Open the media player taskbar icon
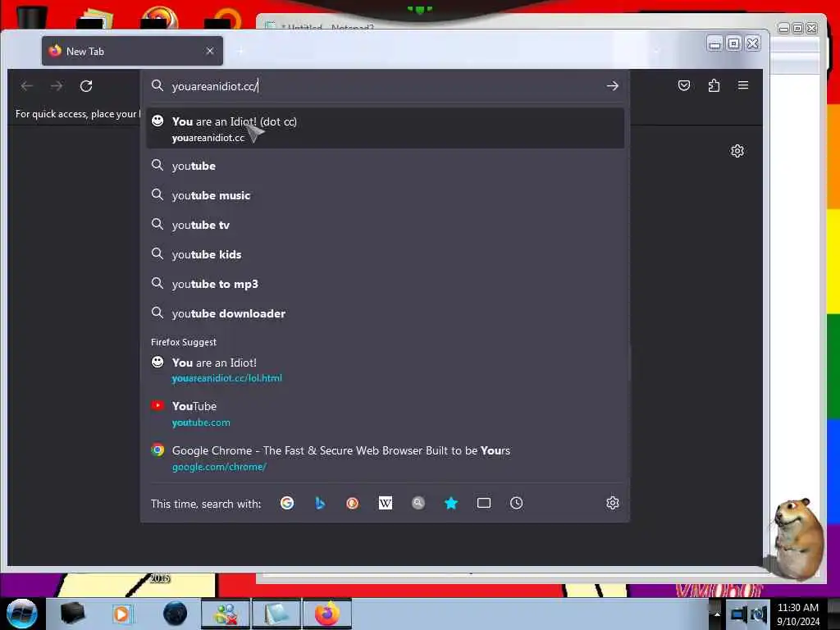The height and width of the screenshot is (630, 840). (121, 614)
